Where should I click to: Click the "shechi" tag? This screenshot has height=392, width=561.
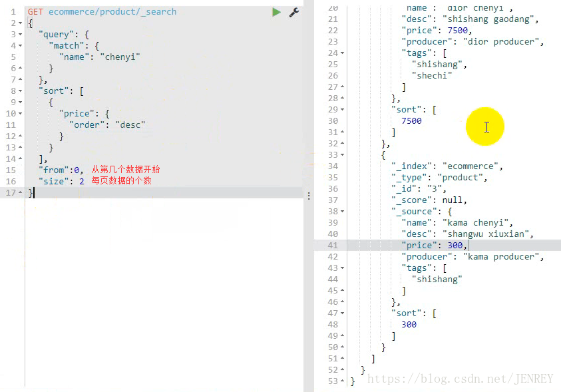(x=432, y=75)
